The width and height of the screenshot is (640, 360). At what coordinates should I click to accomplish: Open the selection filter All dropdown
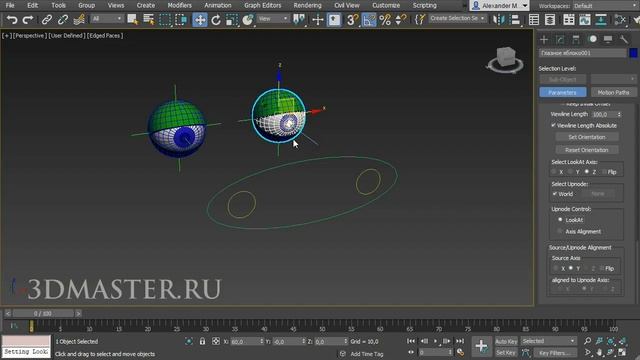pos(107,19)
